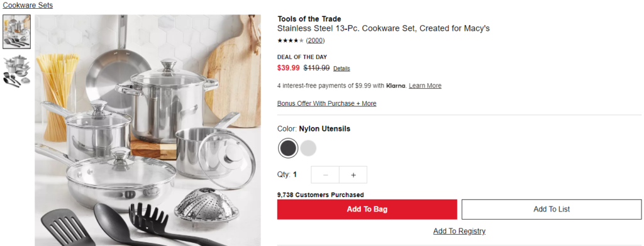Increase quantity with the plus button

pos(353,175)
